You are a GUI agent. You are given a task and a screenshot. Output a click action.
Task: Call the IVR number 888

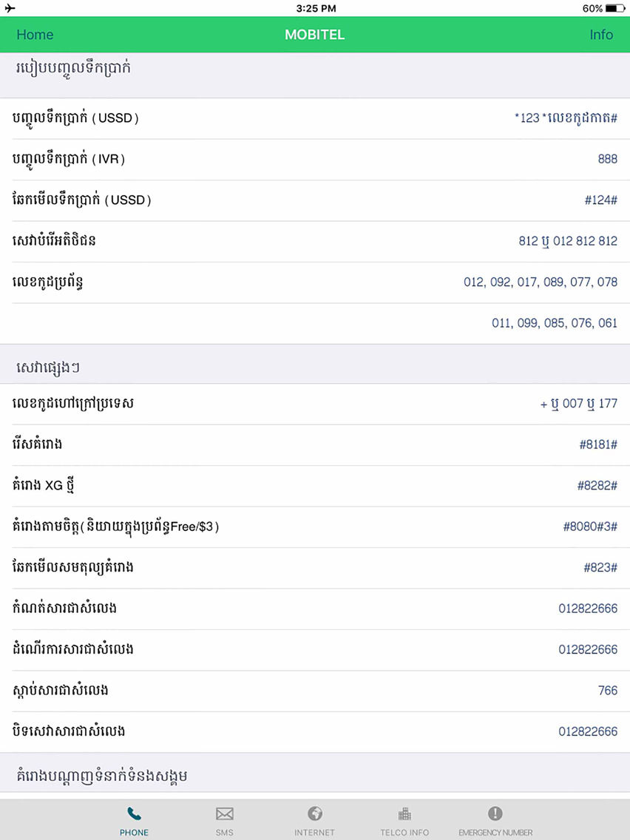[608, 159]
